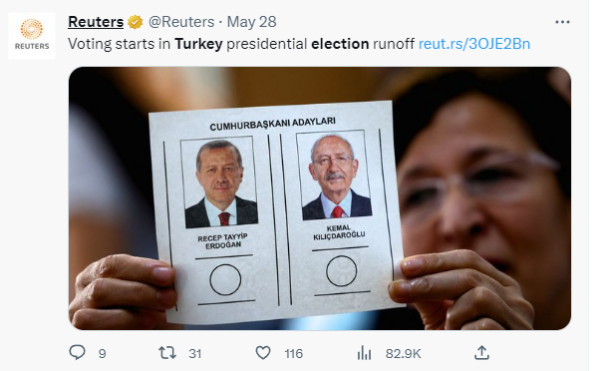Click the reply speech bubble icon
Image resolution: width=600 pixels, height=371 pixels.
[77, 352]
